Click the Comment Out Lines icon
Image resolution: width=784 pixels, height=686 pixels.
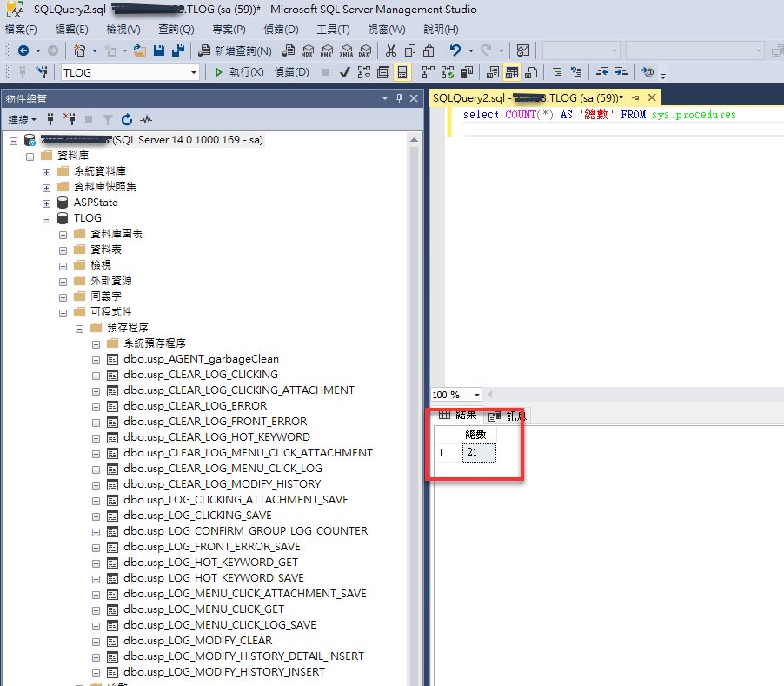(557, 72)
